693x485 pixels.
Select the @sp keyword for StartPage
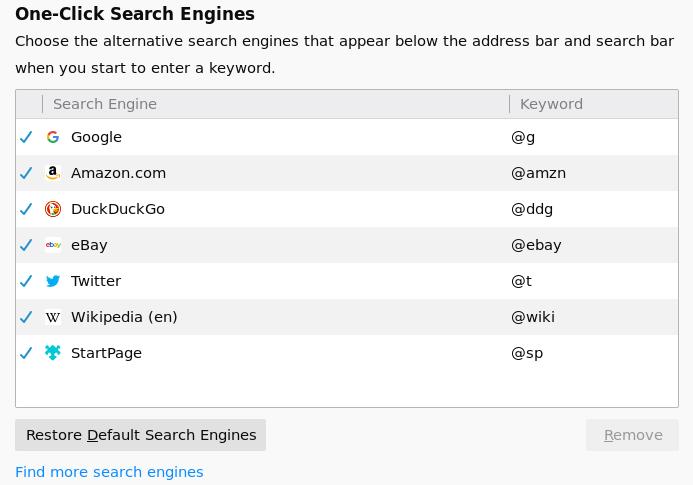[x=527, y=353]
